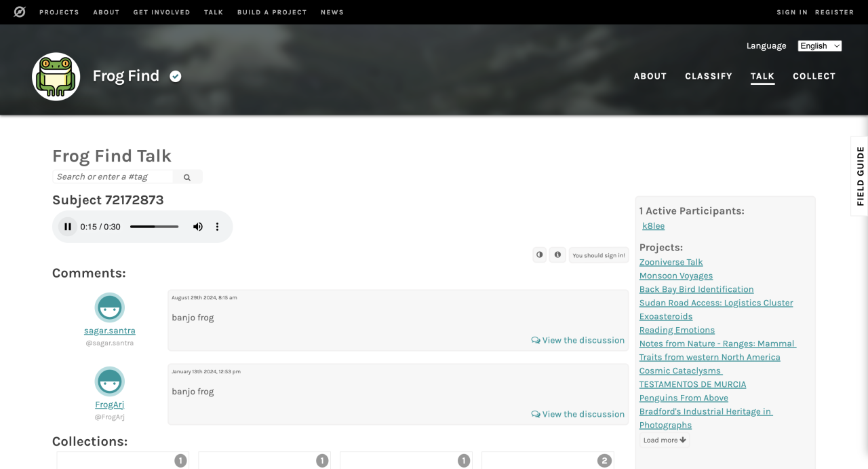View the discussion for FrogArj's comment
This screenshot has height=469, width=868.
578,415
